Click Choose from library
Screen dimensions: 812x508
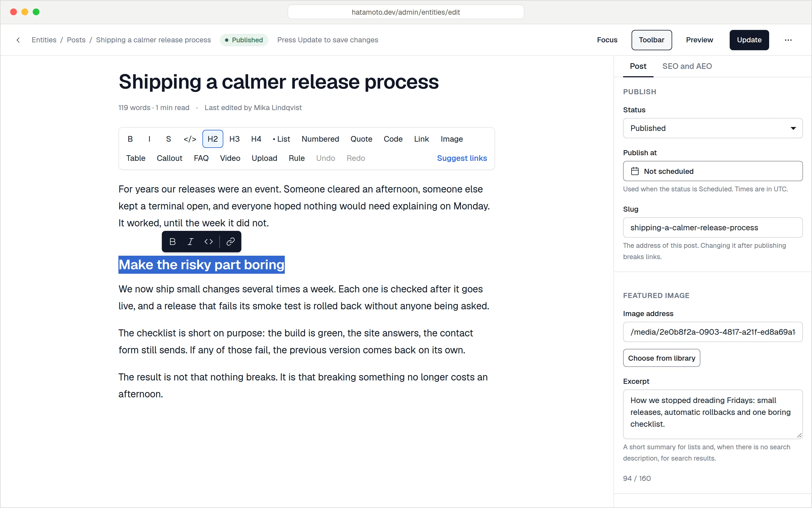pos(661,358)
